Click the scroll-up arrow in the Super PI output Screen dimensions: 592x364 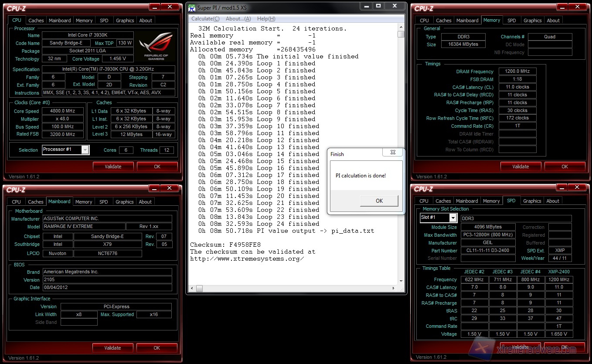coord(401,27)
